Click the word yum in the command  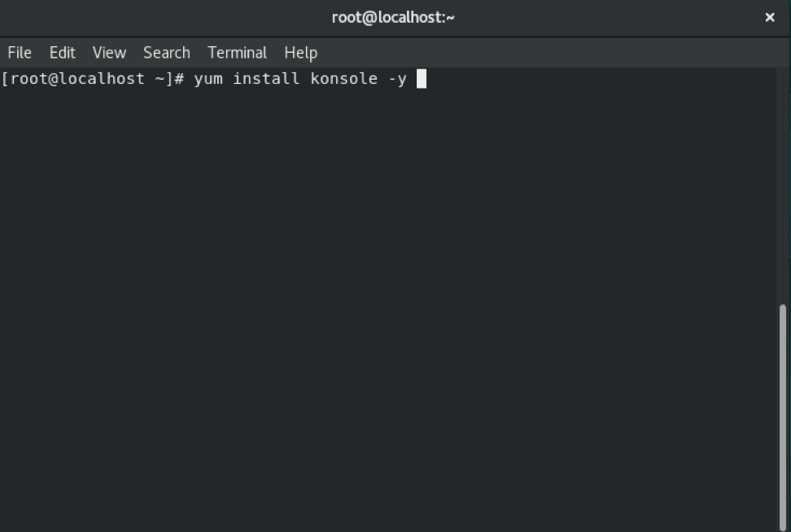click(208, 79)
